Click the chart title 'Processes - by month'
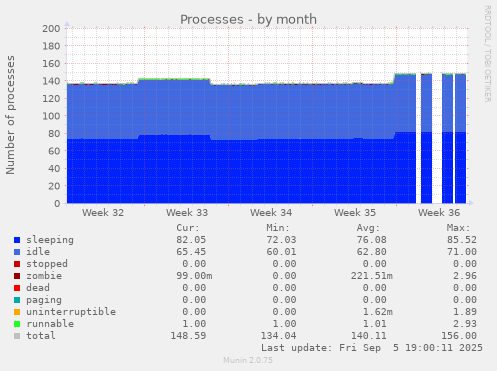 coord(248,19)
